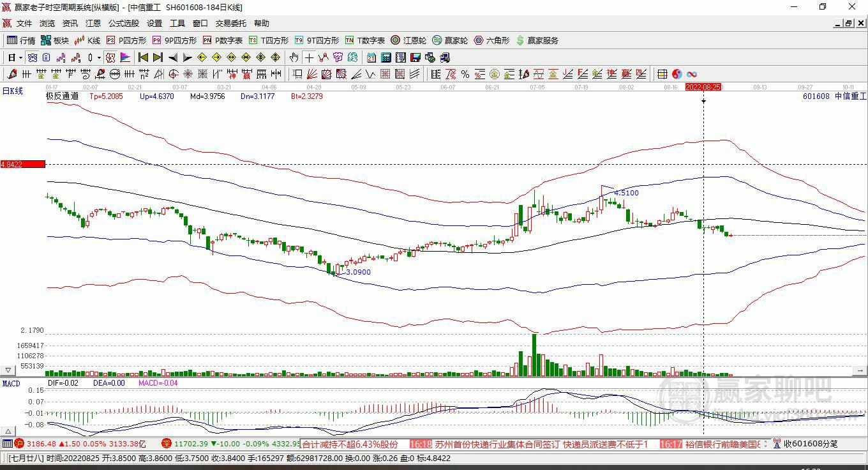
Task: Click the MACD indicator label
Action: pos(11,383)
